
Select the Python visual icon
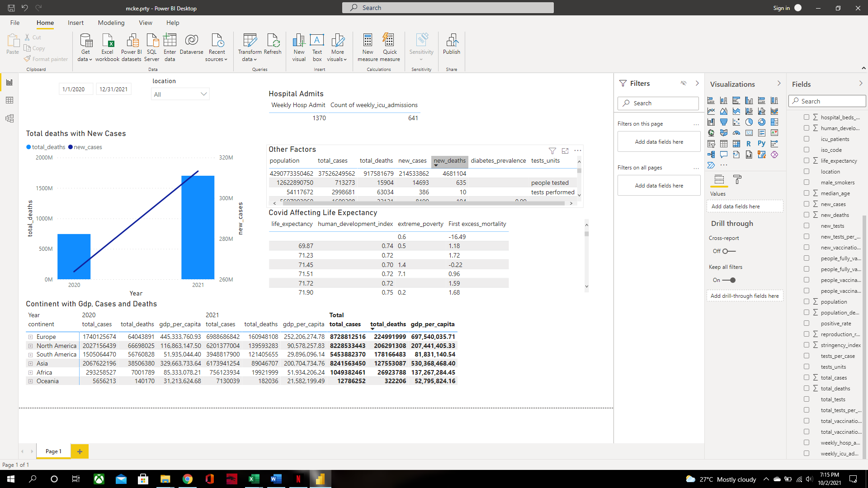point(762,144)
